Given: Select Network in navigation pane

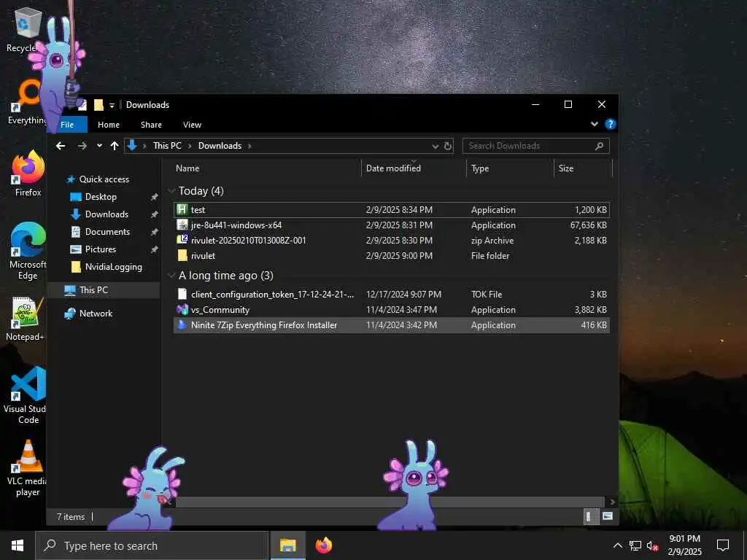Looking at the screenshot, I should [x=96, y=314].
